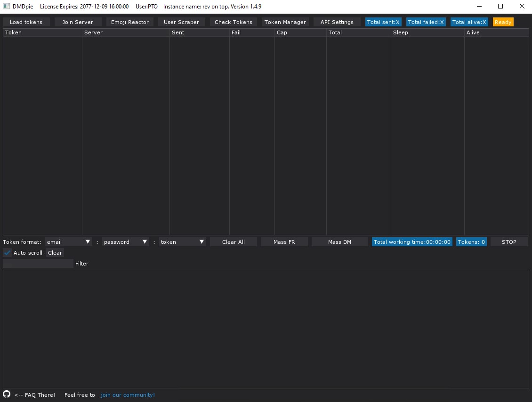The image size is (532, 402).
Task: Close the DMDpie window
Action: [x=522, y=6]
